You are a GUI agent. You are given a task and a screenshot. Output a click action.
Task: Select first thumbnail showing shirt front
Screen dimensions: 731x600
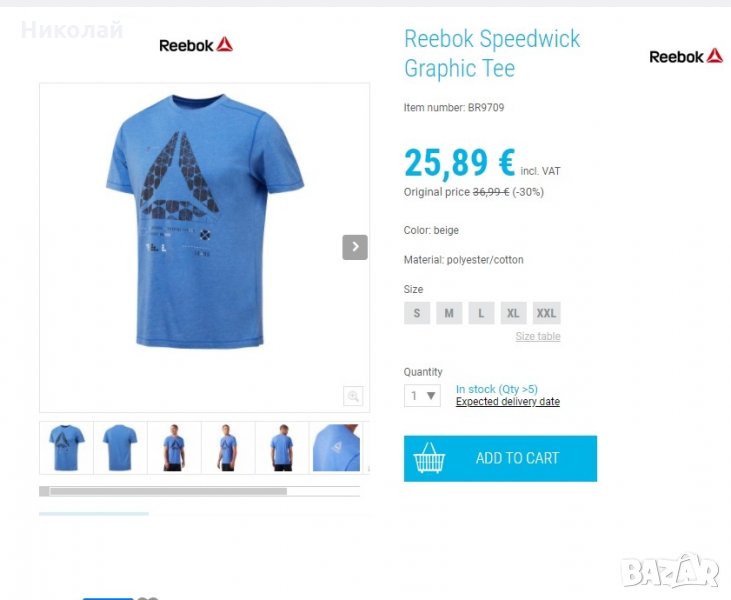tap(67, 448)
